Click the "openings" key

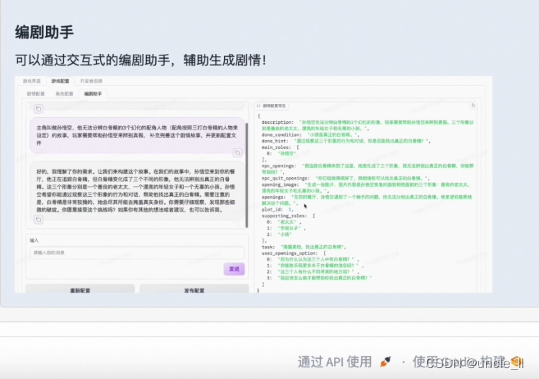click(x=274, y=197)
